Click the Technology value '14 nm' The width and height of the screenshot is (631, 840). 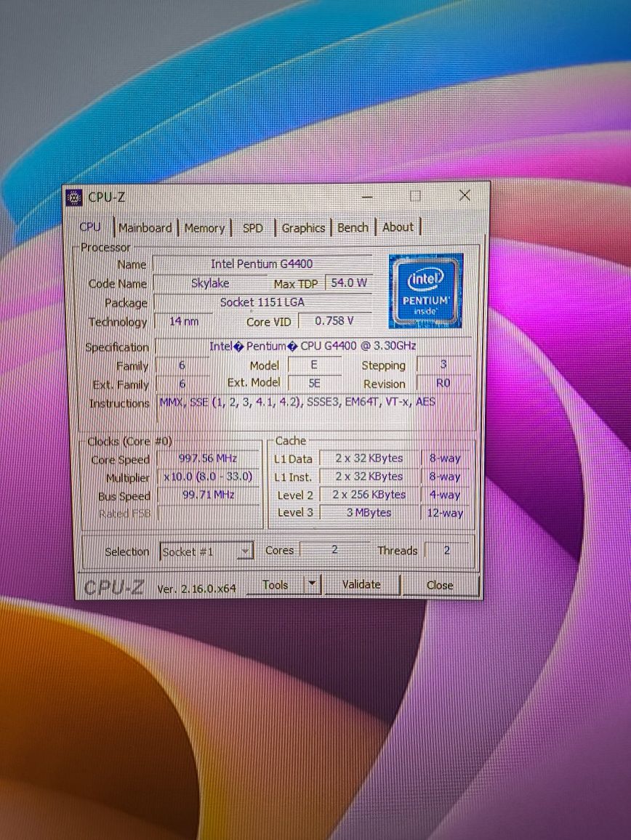184,321
